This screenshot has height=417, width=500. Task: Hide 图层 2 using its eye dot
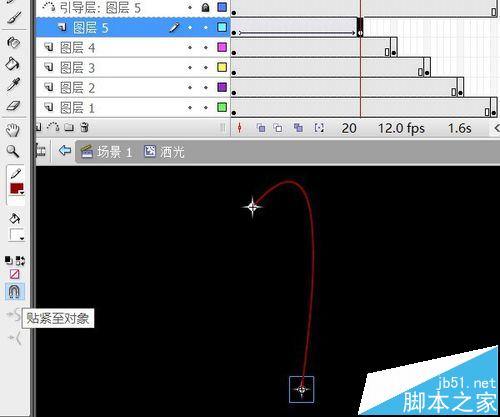pyautogui.click(x=190, y=88)
